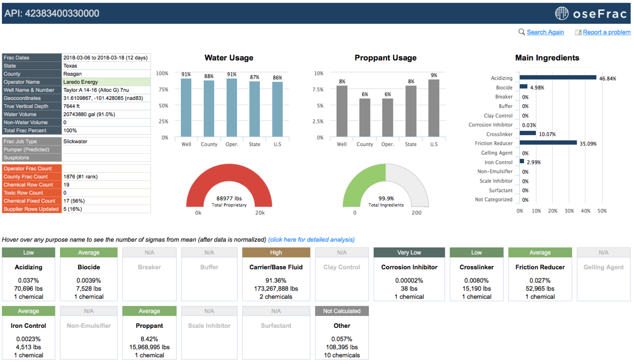Select the Biocide purpose card title
The image size is (634, 364).
click(x=89, y=267)
